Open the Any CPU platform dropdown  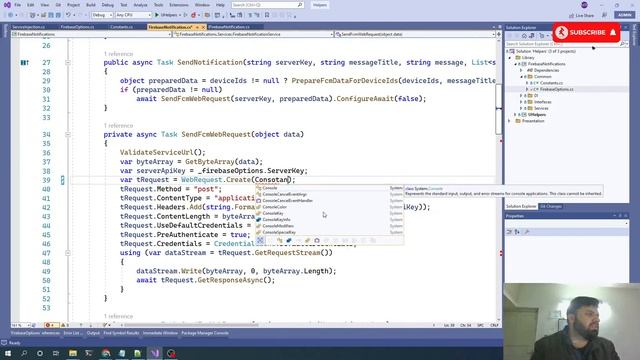pyautogui.click(x=133, y=15)
